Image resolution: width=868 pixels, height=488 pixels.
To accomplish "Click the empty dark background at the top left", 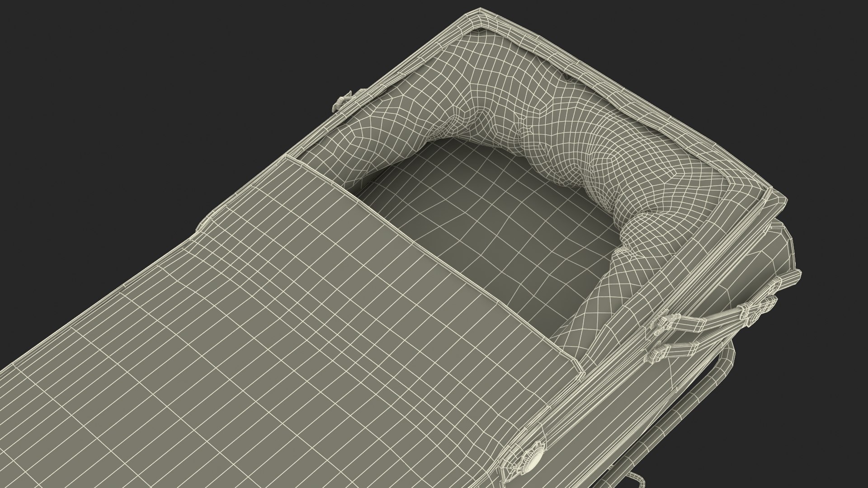I will coord(136,68).
